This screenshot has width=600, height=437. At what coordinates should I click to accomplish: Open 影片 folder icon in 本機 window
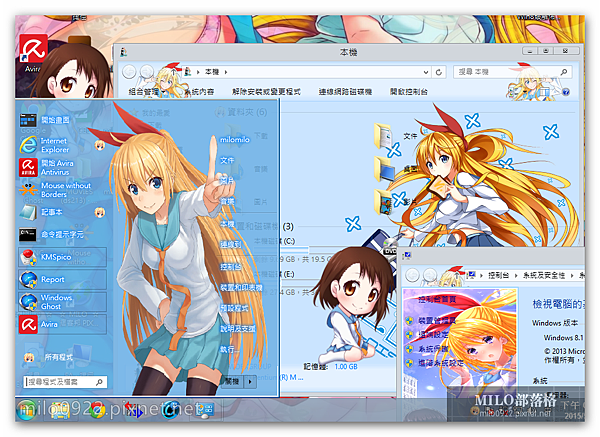384,202
